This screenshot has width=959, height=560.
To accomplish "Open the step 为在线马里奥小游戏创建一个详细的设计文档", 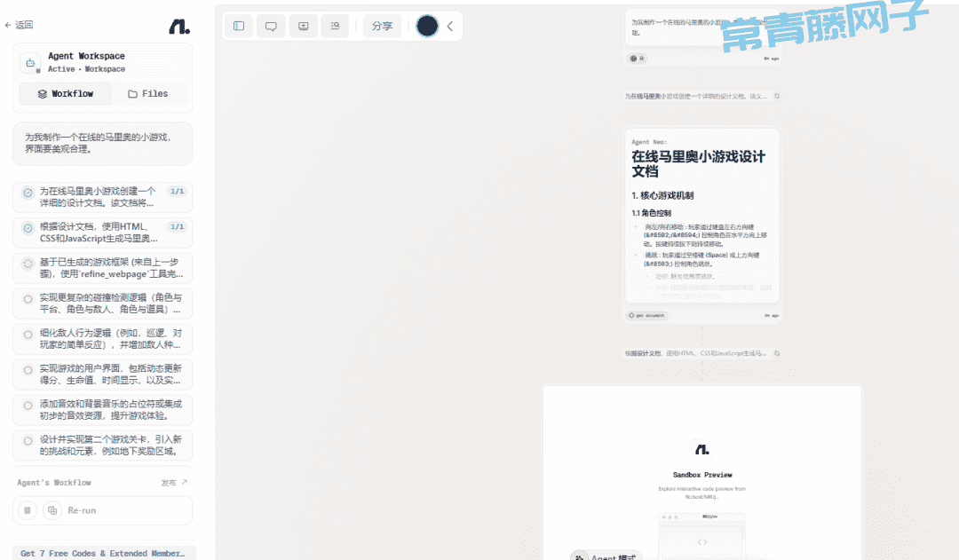I will (103, 197).
